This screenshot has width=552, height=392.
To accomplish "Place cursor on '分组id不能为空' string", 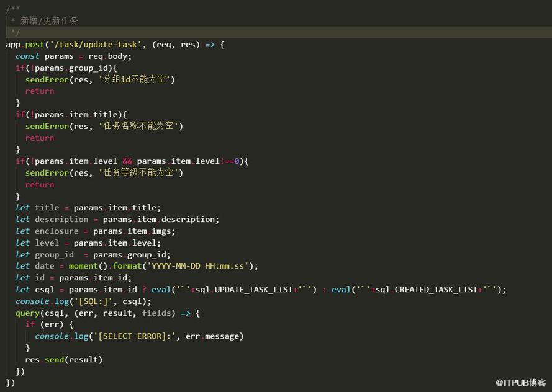I will [x=137, y=79].
